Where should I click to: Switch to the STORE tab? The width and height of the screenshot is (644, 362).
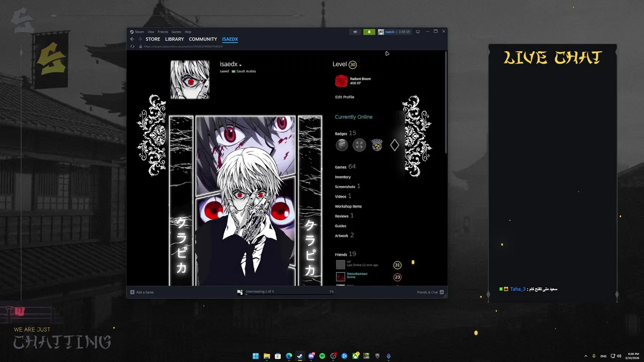(x=153, y=39)
